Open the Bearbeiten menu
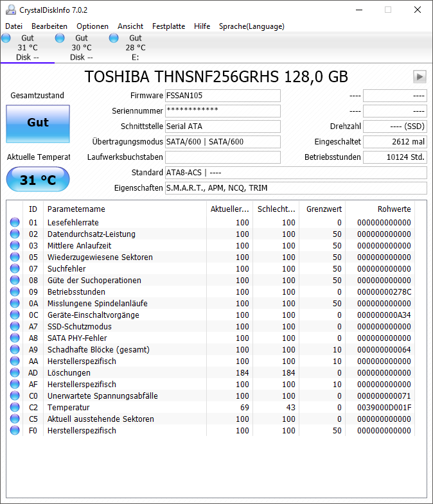 coord(49,26)
